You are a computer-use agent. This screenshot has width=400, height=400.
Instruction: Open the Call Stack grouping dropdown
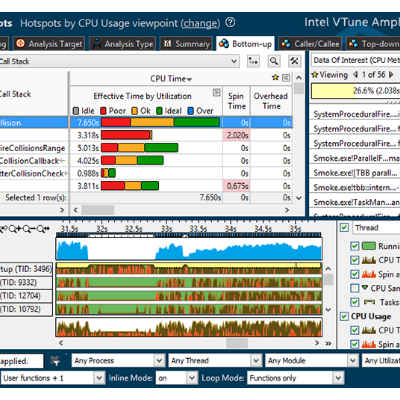click(x=234, y=61)
